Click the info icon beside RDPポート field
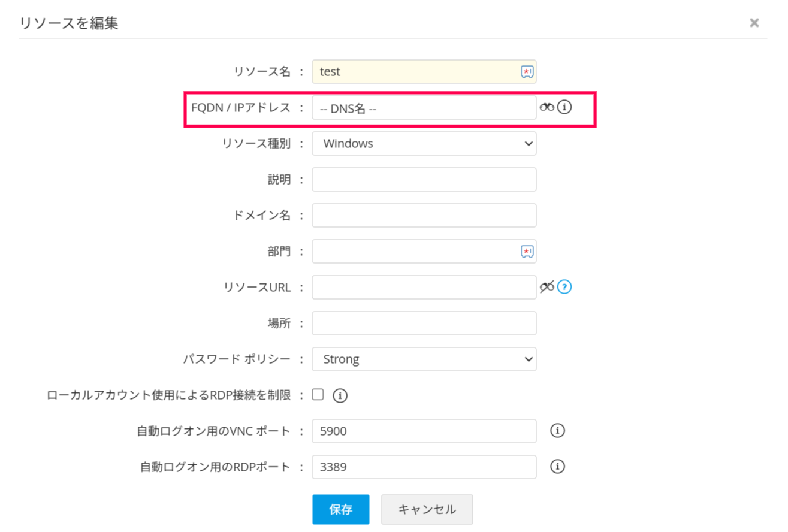This screenshot has width=788, height=532. tap(557, 467)
